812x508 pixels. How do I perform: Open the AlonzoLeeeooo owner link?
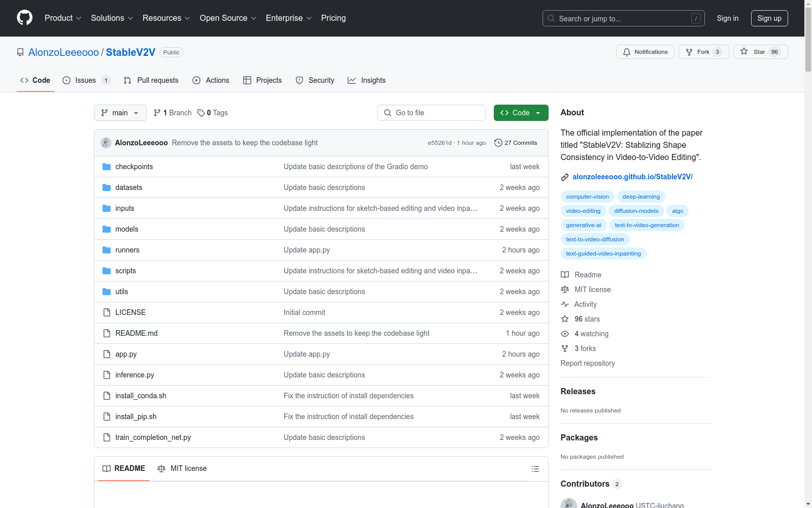(63, 52)
